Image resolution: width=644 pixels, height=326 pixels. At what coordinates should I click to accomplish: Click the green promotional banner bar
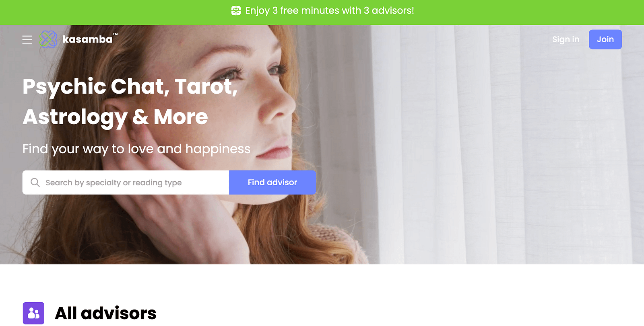(322, 12)
